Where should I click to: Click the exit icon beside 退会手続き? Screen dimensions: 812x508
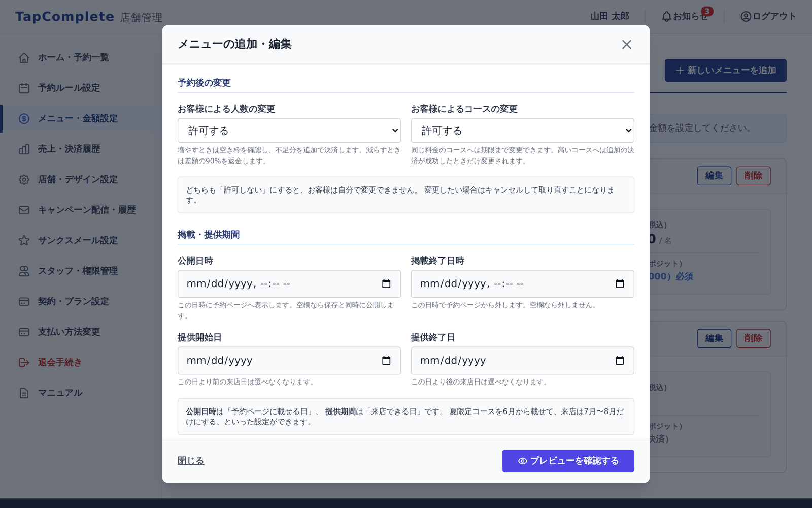click(24, 363)
